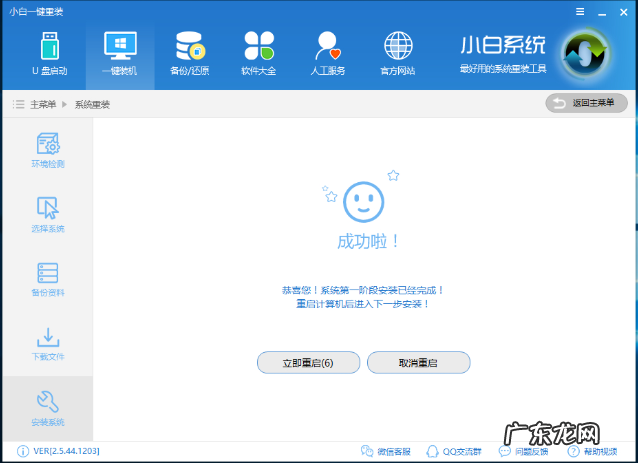Viewport: 638px width, 463px height.
Task: Open the 人工服务 manual service section
Action: [328, 54]
